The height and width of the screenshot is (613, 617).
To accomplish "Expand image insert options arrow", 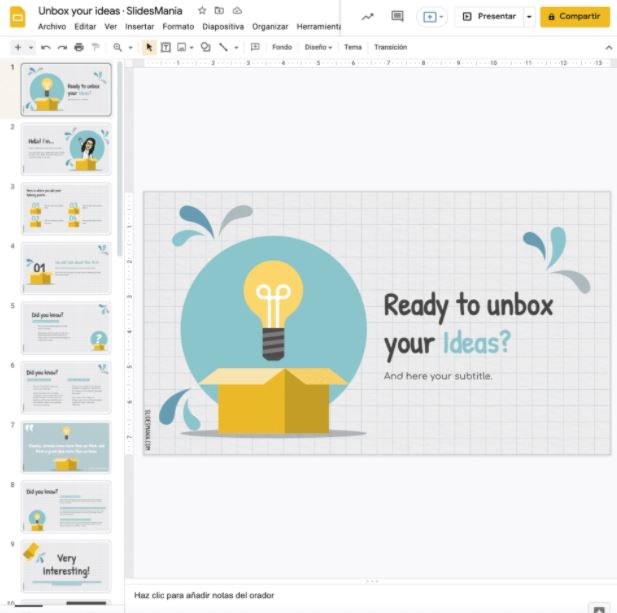I will click(191, 48).
